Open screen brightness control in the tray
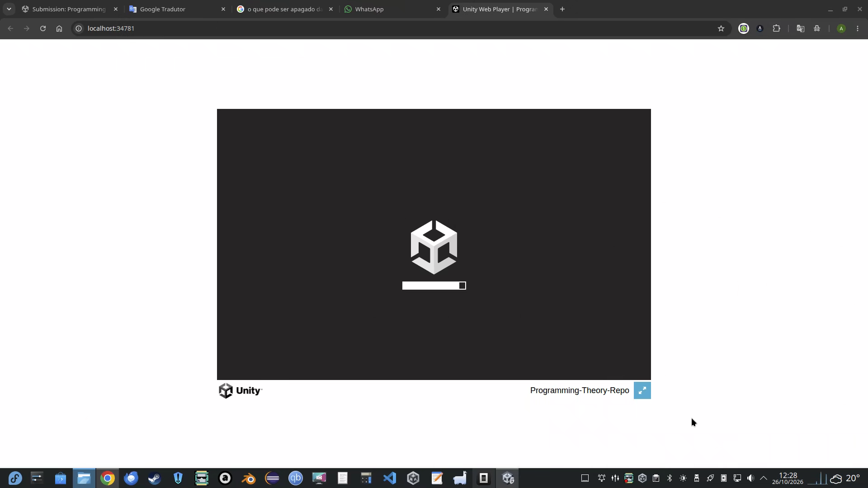Viewport: 868px width, 488px height. coord(683,478)
